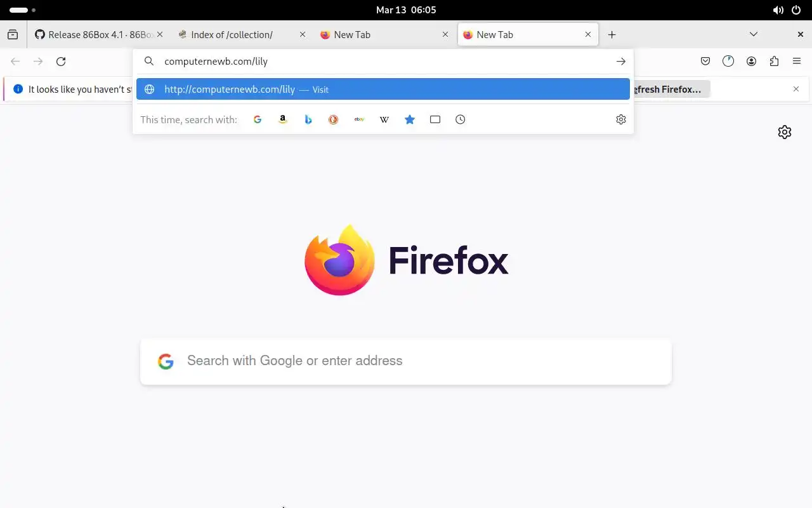The height and width of the screenshot is (508, 812).
Task: Open search settings gear in dropdown
Action: 621,119
